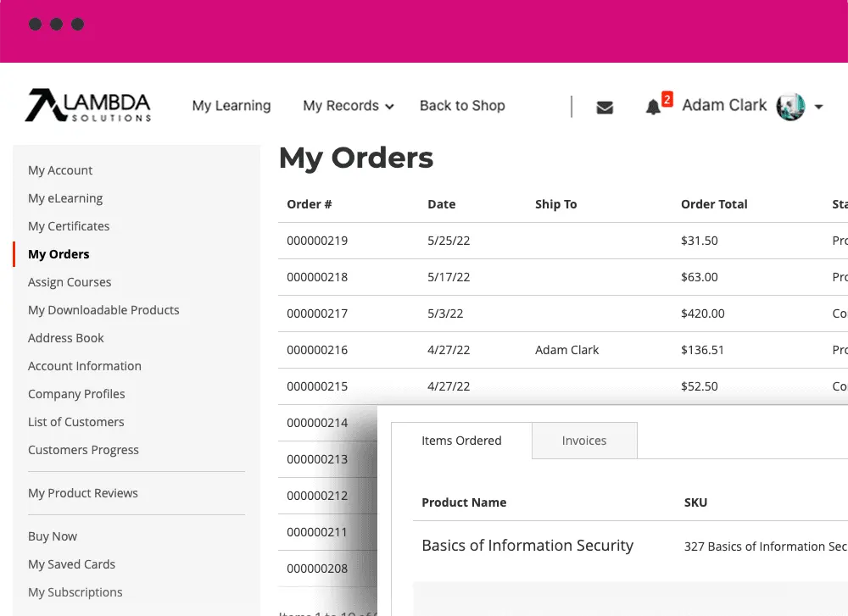848x616 pixels.
Task: Open My Saved Cards
Action: 71,564
